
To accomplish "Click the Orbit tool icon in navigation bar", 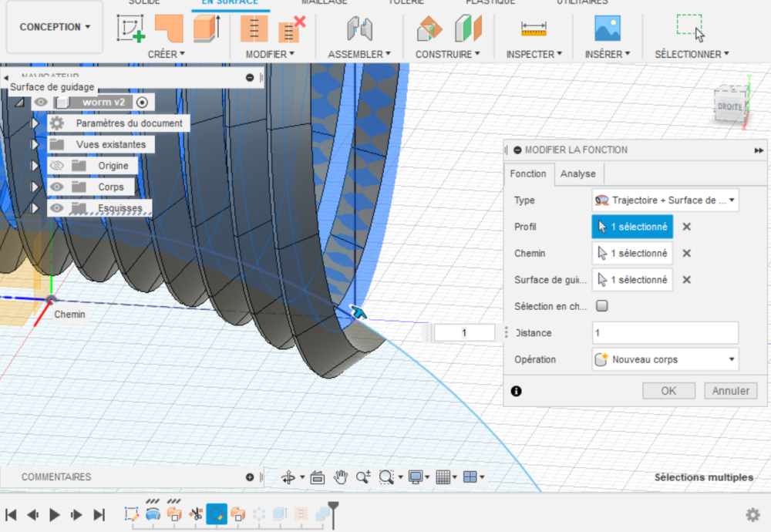I will [x=288, y=477].
